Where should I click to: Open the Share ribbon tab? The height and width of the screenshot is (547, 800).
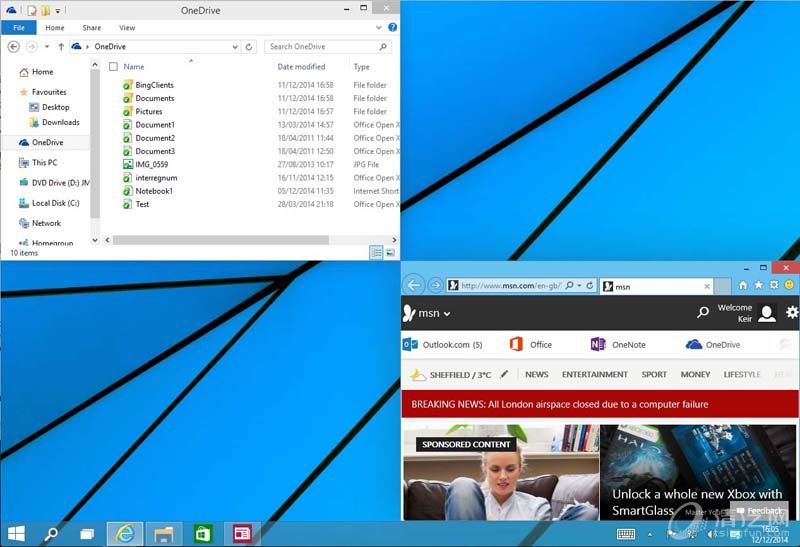click(x=91, y=28)
